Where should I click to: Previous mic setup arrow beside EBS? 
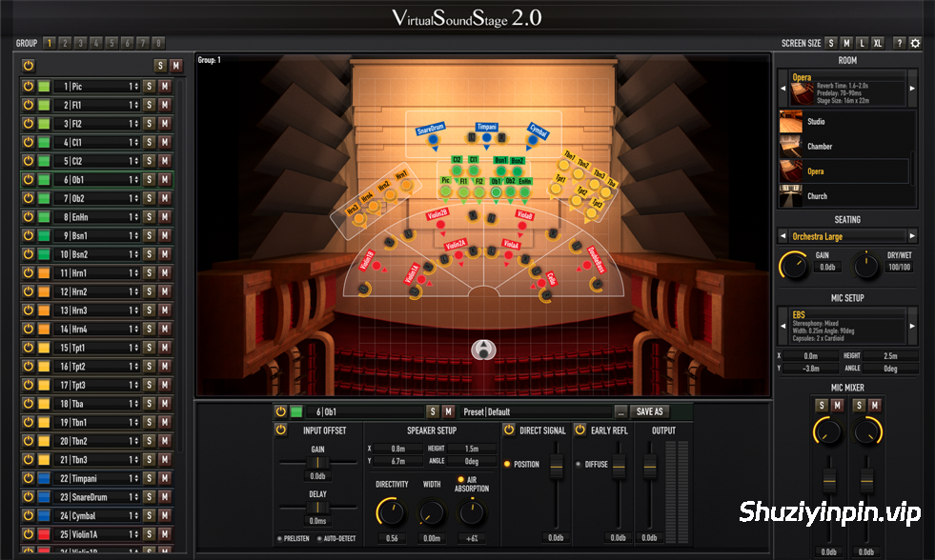click(x=783, y=326)
